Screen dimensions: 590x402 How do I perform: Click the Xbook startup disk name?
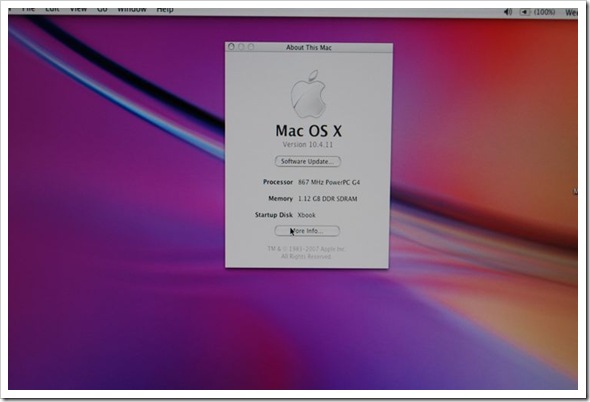coord(306,215)
